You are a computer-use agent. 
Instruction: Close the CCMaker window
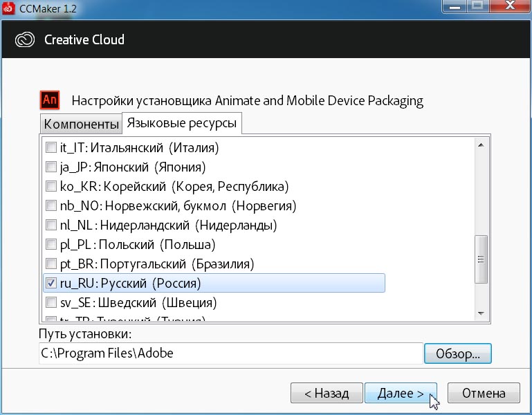coord(510,6)
